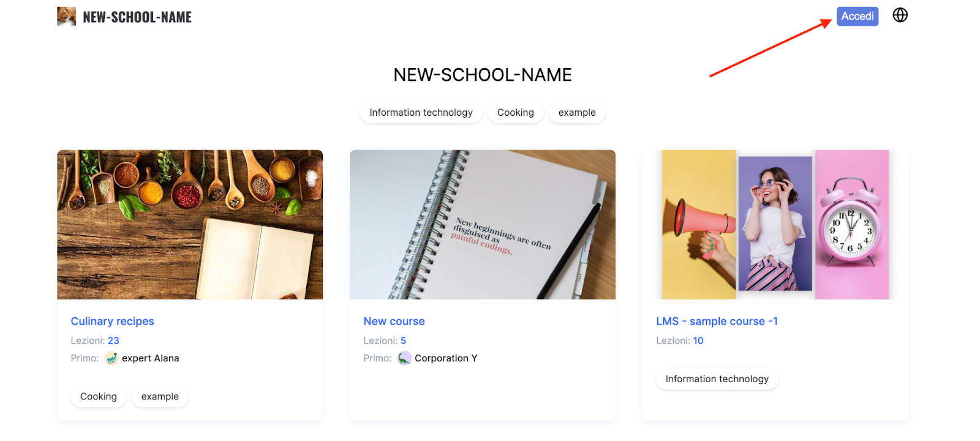Screen dimensions: 980x441
Task: Click the blue Accedi login button
Action: (x=858, y=17)
